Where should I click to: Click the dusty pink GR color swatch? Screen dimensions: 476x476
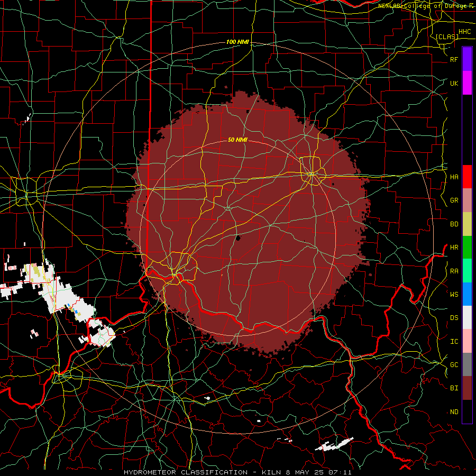click(467, 200)
